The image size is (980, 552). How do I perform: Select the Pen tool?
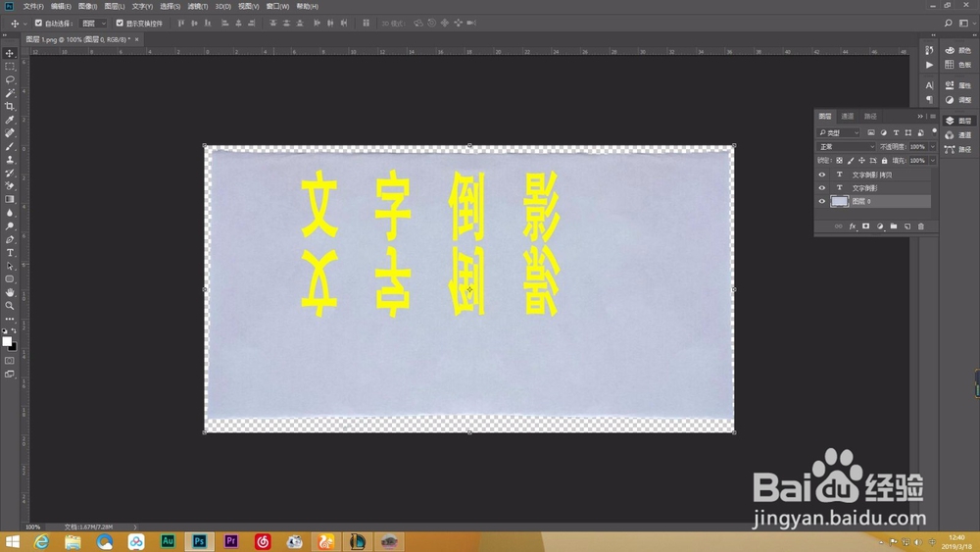[10, 239]
